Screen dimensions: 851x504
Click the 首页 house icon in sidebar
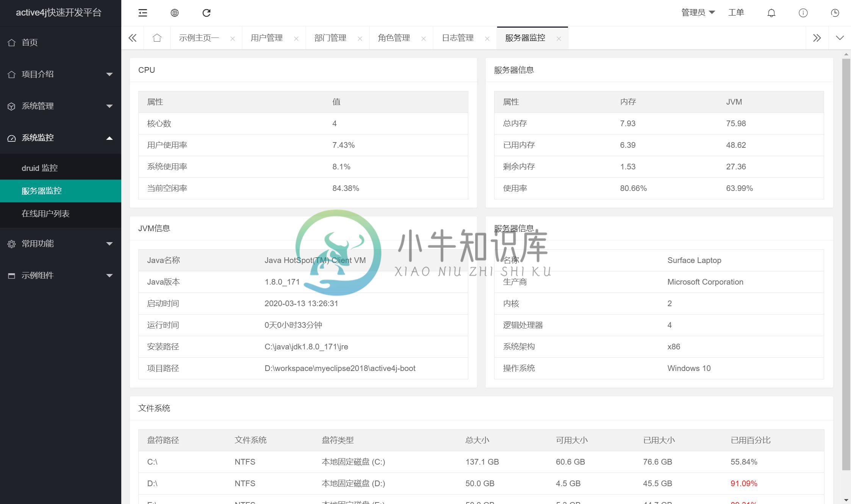pyautogui.click(x=12, y=42)
